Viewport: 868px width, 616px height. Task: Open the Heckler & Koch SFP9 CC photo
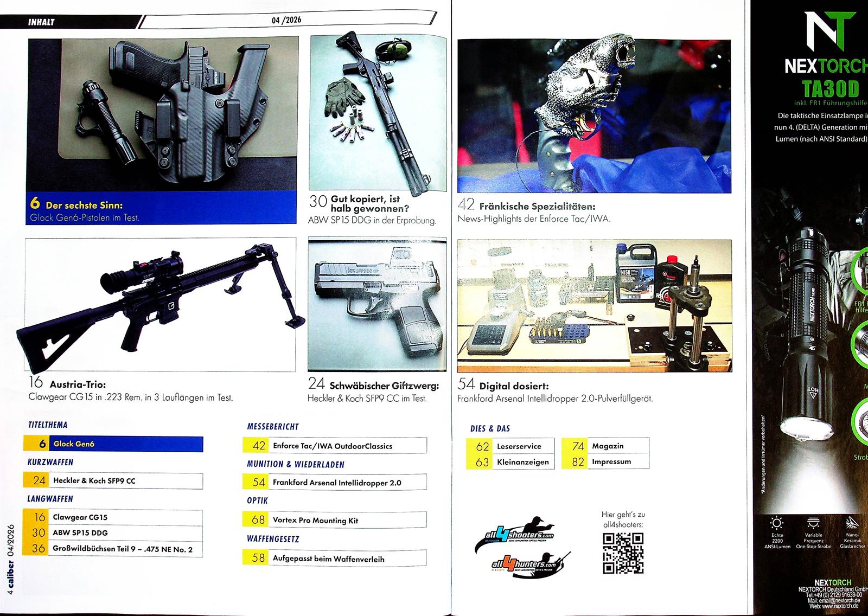[x=377, y=304]
